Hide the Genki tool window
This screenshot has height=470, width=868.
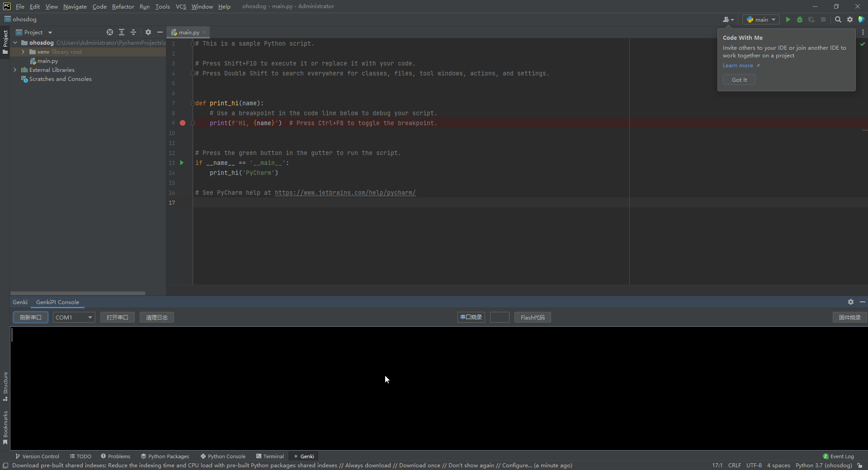click(x=863, y=302)
